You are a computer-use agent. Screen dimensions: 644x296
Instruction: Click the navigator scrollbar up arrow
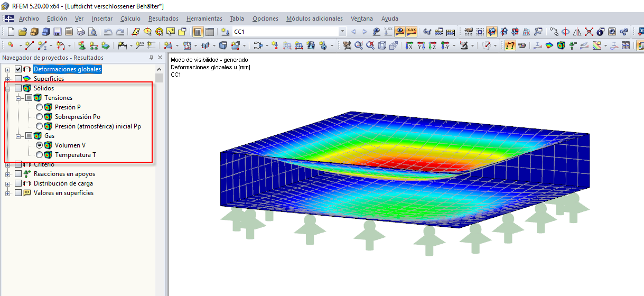(160, 69)
